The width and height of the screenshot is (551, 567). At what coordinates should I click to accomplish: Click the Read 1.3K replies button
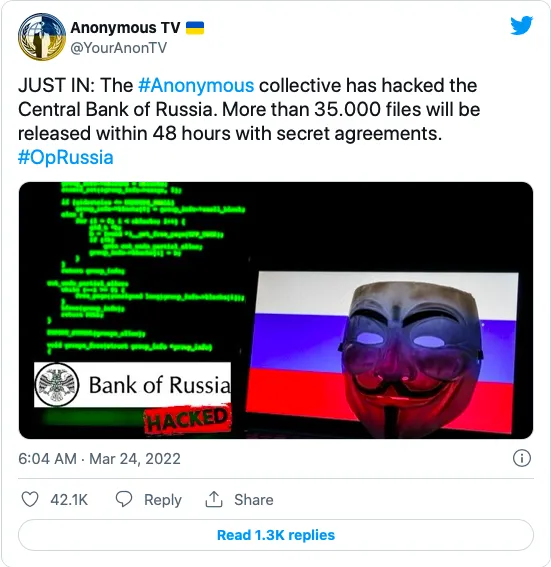coord(276,535)
